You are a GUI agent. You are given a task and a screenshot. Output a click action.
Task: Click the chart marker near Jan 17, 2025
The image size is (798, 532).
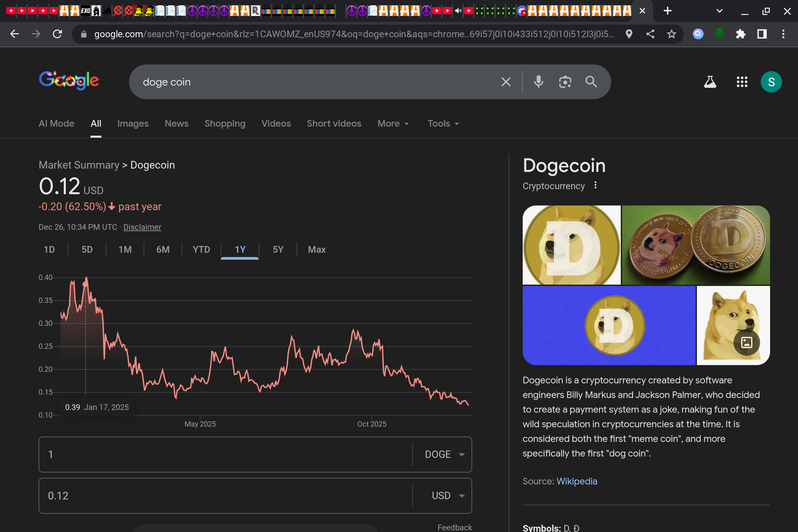click(x=85, y=284)
